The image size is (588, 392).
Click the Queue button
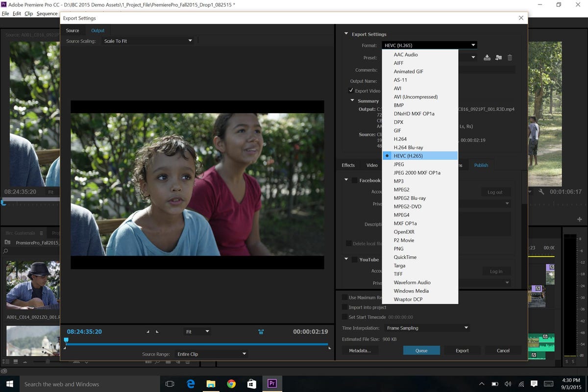tap(421, 350)
